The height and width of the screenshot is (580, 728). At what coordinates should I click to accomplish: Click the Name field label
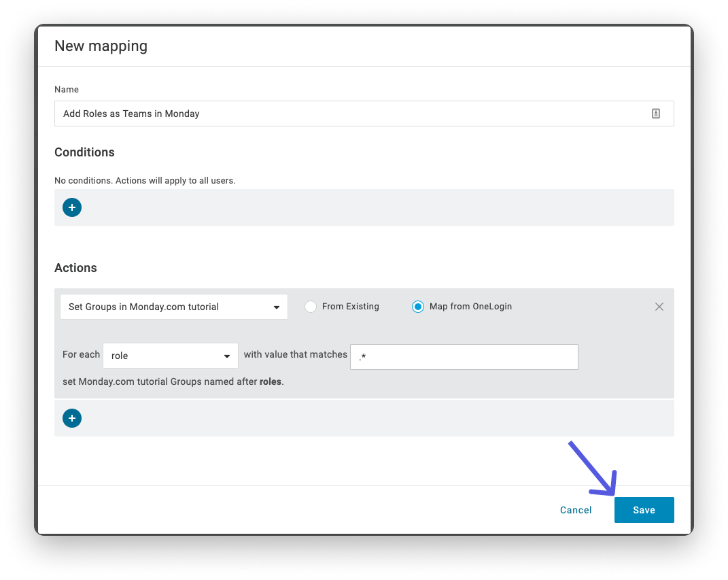pos(67,90)
